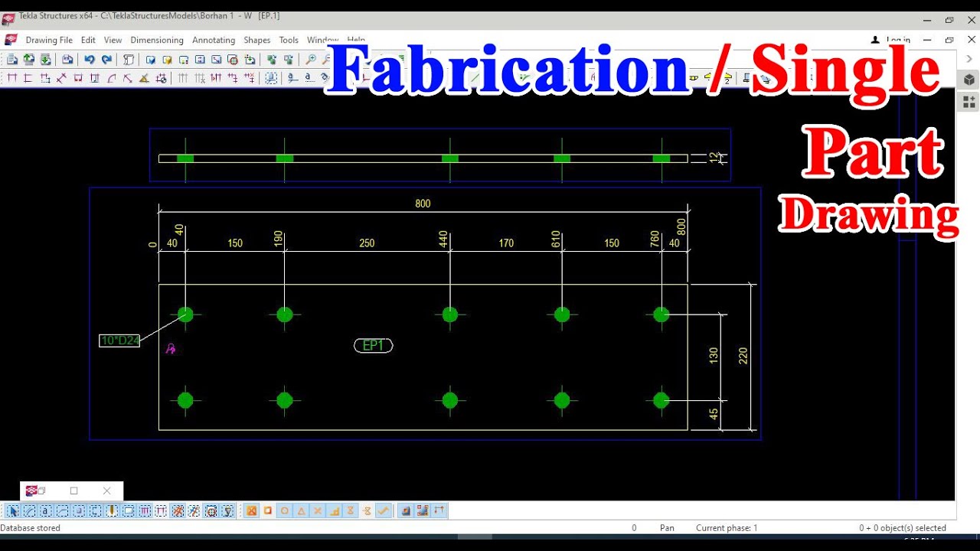Select the 10*D24 bolt mark label
The image size is (980, 551).
click(119, 341)
